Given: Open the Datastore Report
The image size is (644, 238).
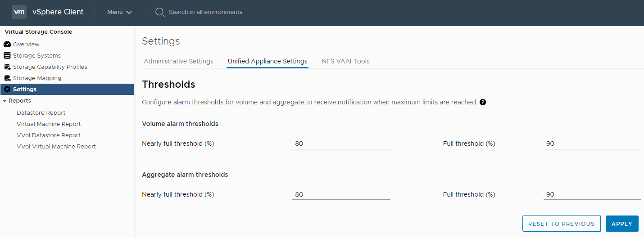Looking at the screenshot, I should point(41,113).
